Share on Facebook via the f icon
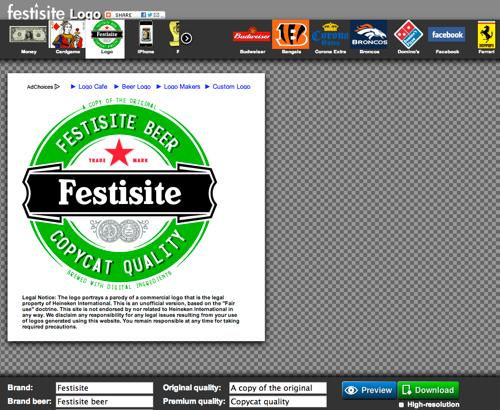 click(143, 15)
